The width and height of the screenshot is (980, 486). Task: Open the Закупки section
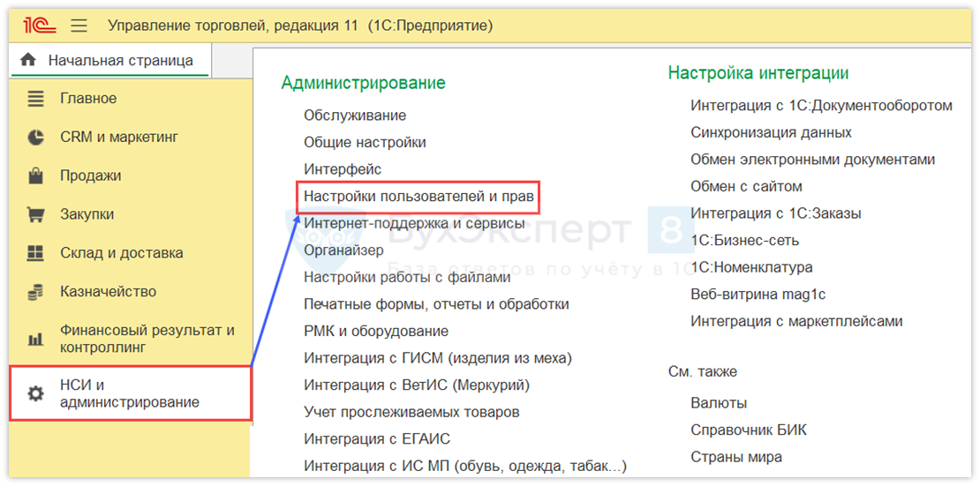(130, 215)
